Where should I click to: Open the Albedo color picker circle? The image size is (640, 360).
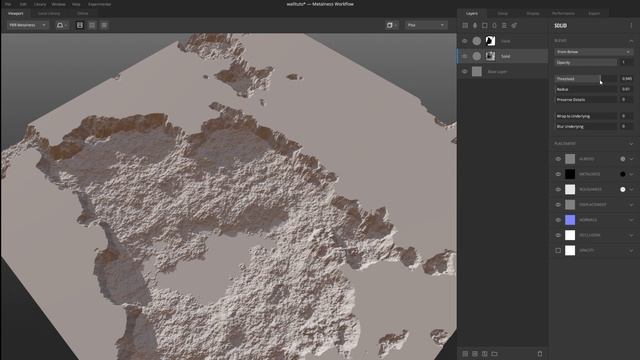(622, 159)
